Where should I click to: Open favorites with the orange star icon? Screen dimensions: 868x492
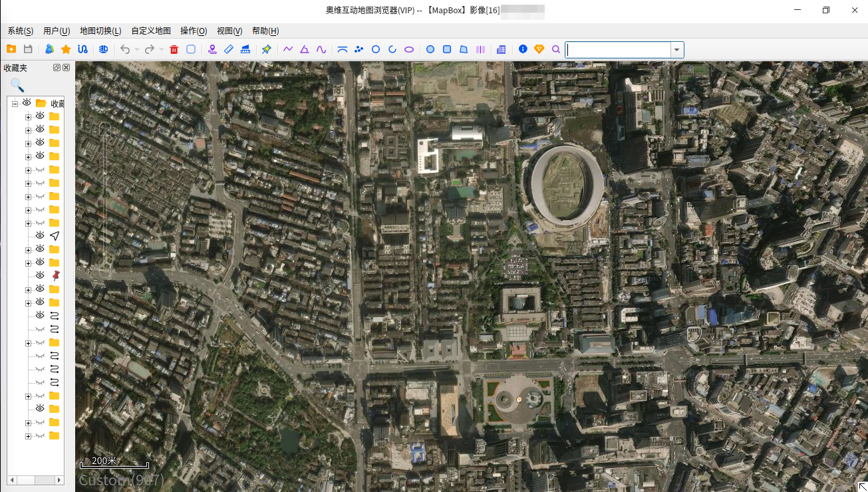coord(66,49)
